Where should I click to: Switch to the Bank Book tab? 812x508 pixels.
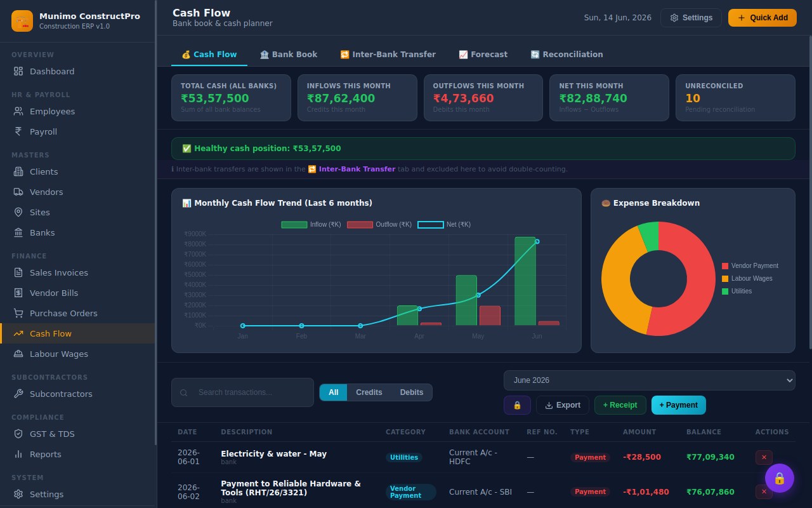tap(289, 55)
